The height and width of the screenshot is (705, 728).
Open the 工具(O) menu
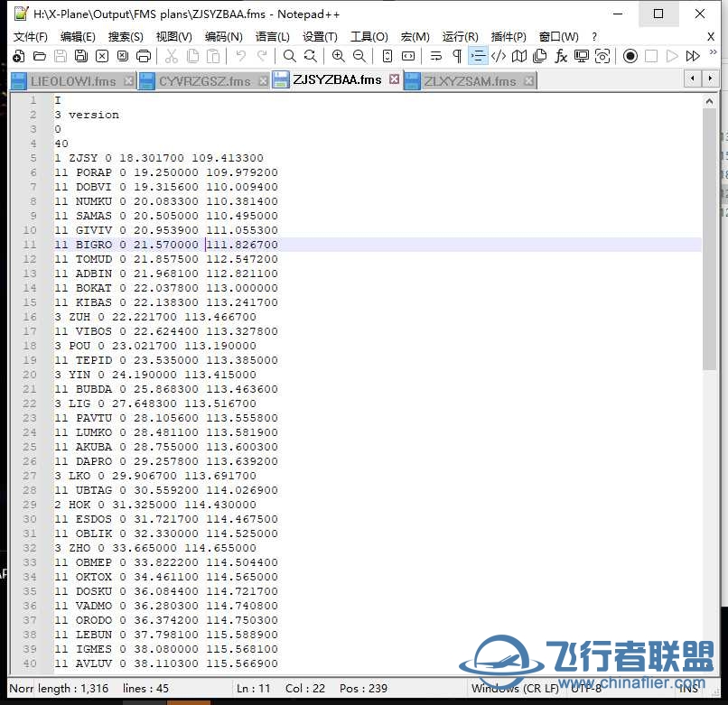click(x=369, y=37)
